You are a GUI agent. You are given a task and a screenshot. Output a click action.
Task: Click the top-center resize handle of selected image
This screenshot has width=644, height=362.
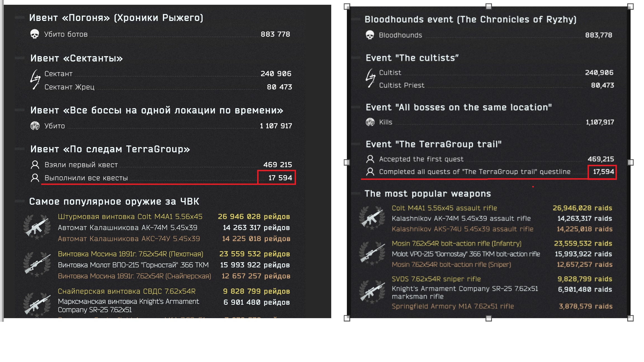coord(489,6)
